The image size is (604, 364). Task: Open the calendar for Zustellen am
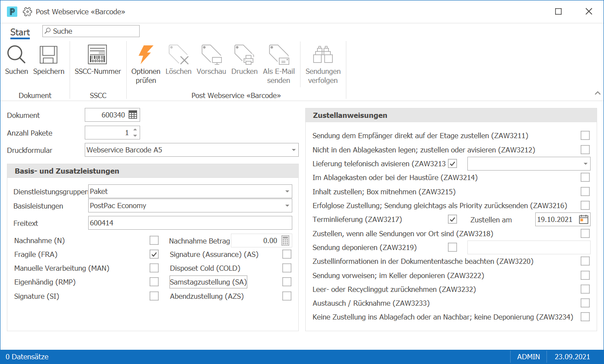584,219
